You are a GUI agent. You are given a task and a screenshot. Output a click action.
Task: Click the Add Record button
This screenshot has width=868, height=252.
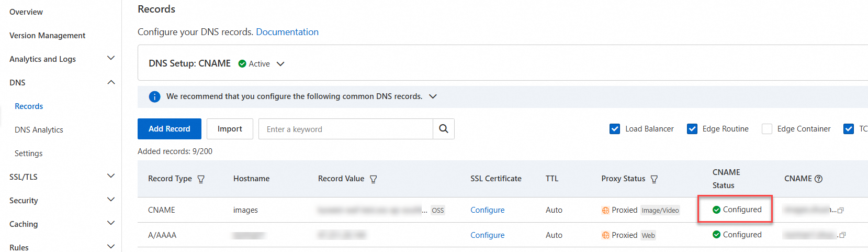point(170,129)
